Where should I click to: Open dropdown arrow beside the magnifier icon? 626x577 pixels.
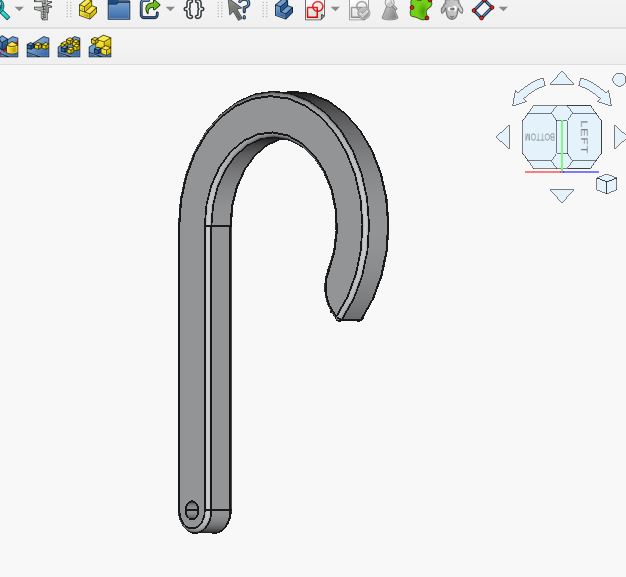[19, 9]
